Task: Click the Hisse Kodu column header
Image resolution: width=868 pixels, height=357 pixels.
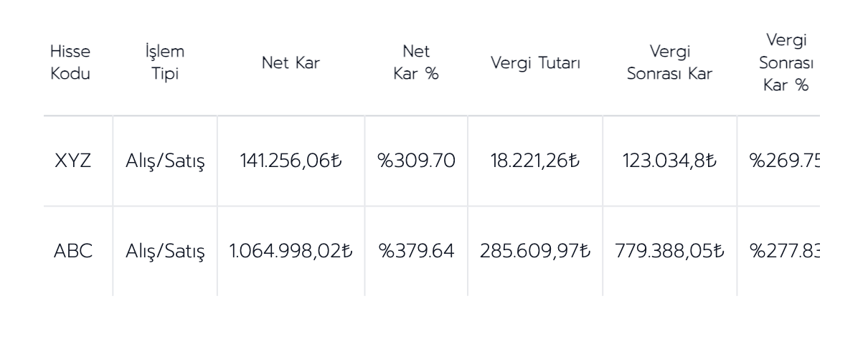Action: click(70, 62)
